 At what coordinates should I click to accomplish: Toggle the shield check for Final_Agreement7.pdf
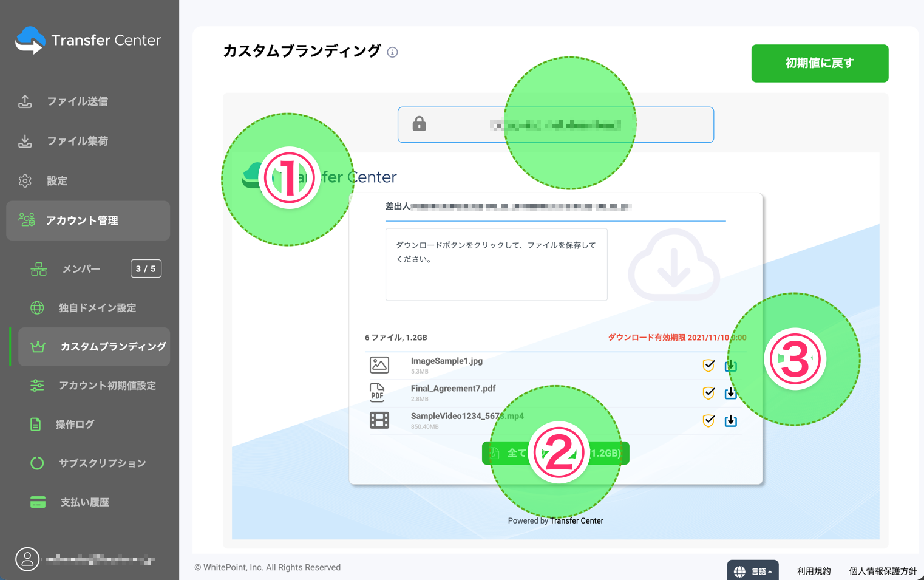(x=708, y=393)
